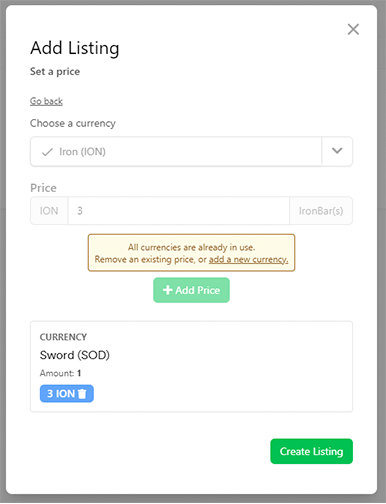
Task: Click the currencies already in use warning
Action: [191, 253]
